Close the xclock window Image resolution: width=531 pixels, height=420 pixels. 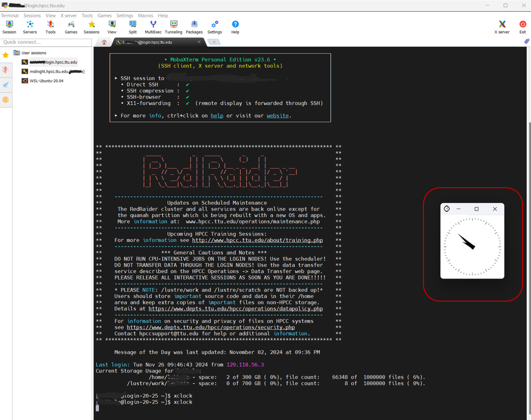[x=495, y=209]
